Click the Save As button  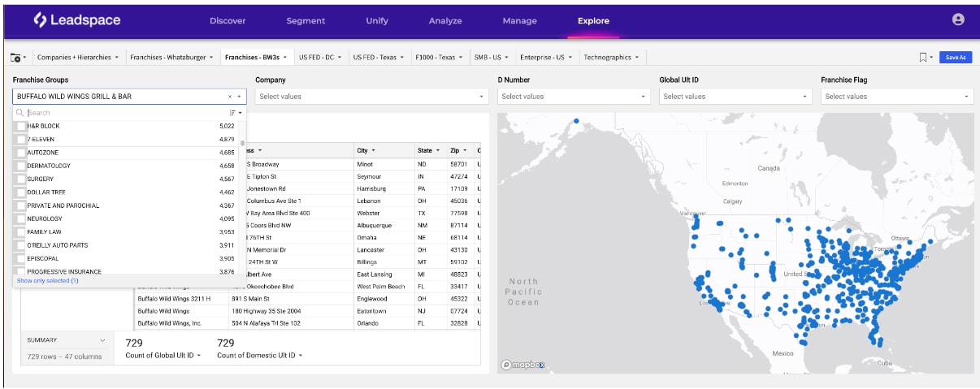pos(956,58)
